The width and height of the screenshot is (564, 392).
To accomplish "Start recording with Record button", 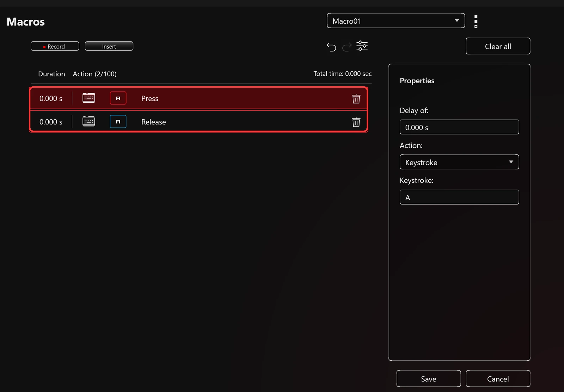I will pos(55,46).
